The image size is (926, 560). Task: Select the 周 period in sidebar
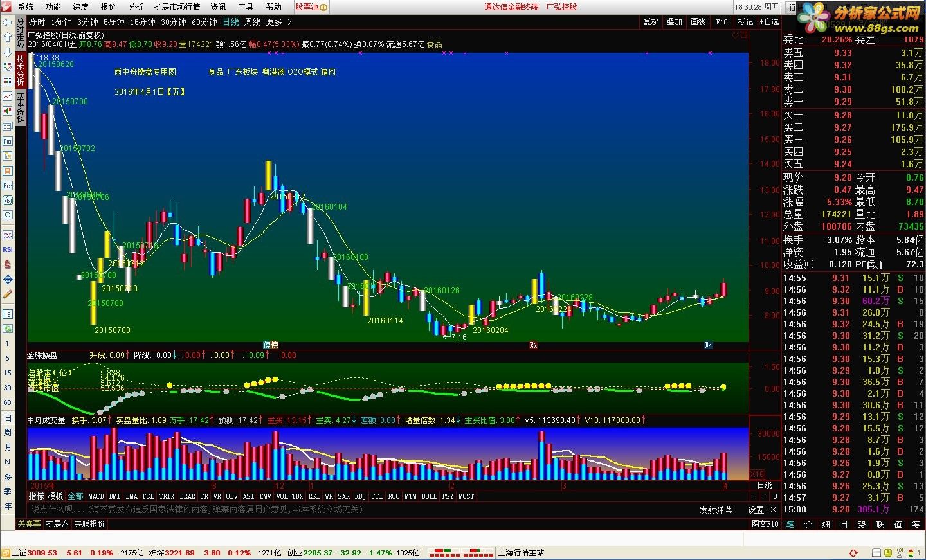(8, 433)
